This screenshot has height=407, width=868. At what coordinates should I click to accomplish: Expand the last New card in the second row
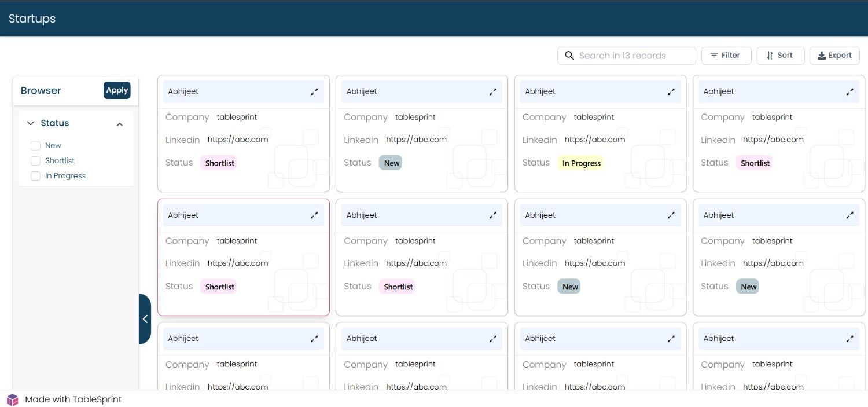tap(850, 215)
